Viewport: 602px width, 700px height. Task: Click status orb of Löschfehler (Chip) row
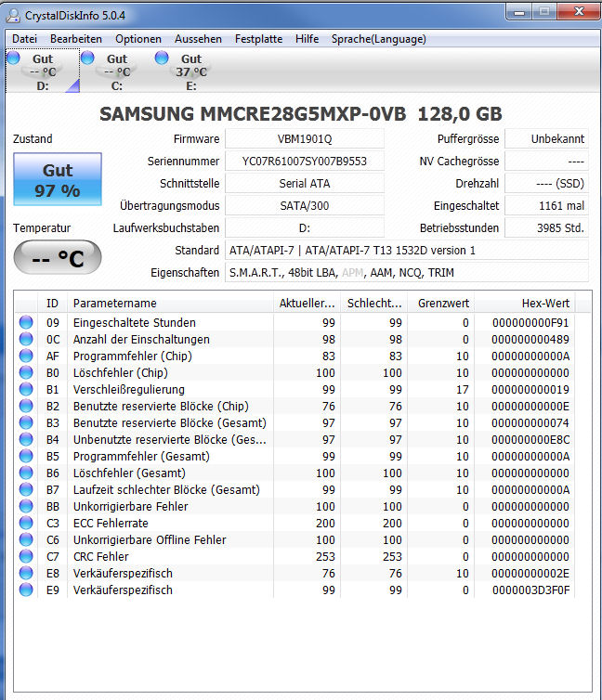(x=26, y=372)
